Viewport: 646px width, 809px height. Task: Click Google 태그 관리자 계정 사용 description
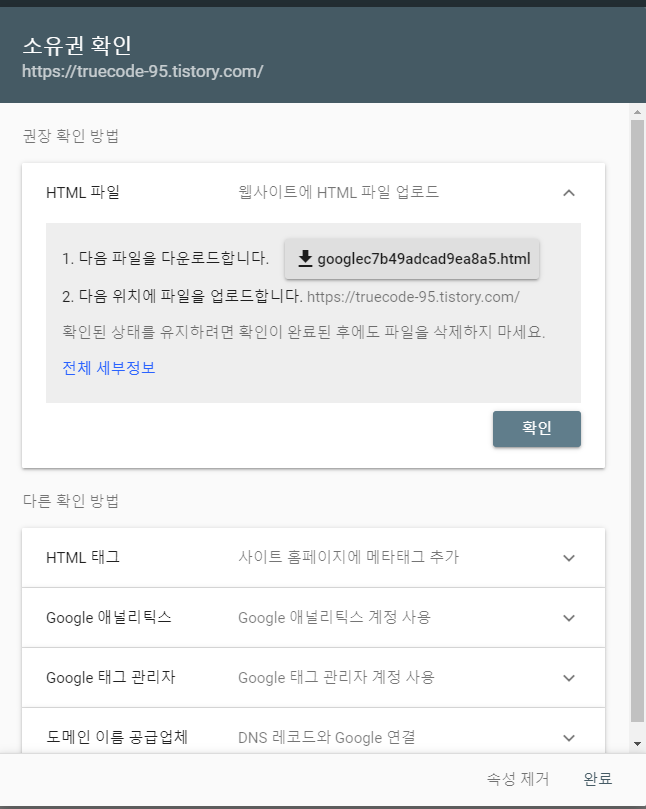tap(336, 677)
